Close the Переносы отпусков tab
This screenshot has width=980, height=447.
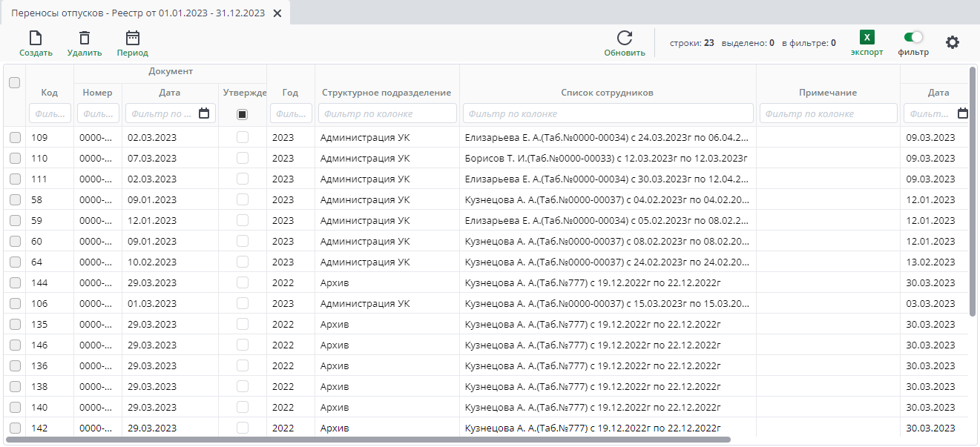(277, 13)
